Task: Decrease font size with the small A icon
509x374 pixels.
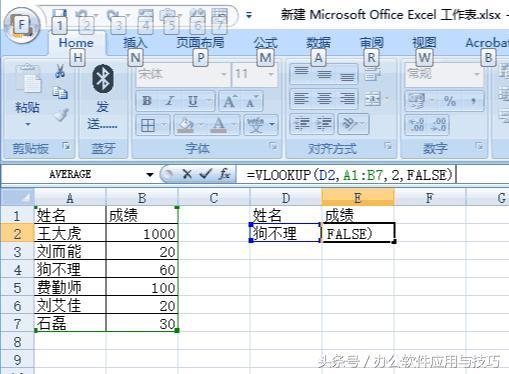Action: click(x=252, y=101)
